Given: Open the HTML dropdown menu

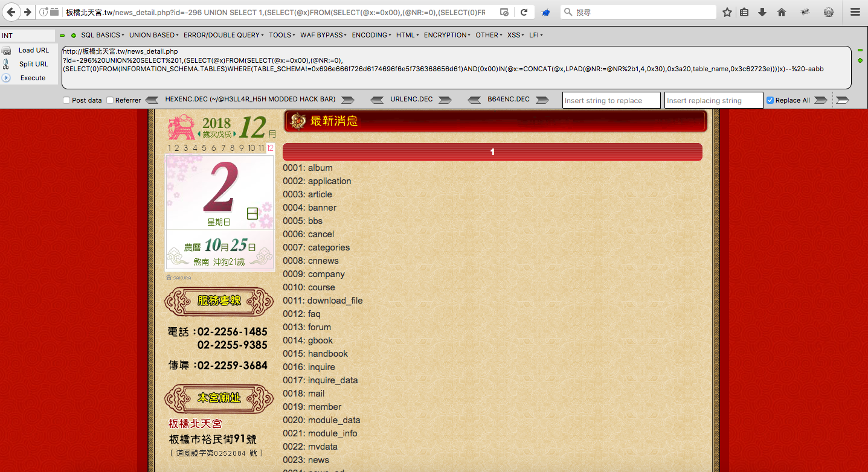Looking at the screenshot, I should [x=408, y=35].
